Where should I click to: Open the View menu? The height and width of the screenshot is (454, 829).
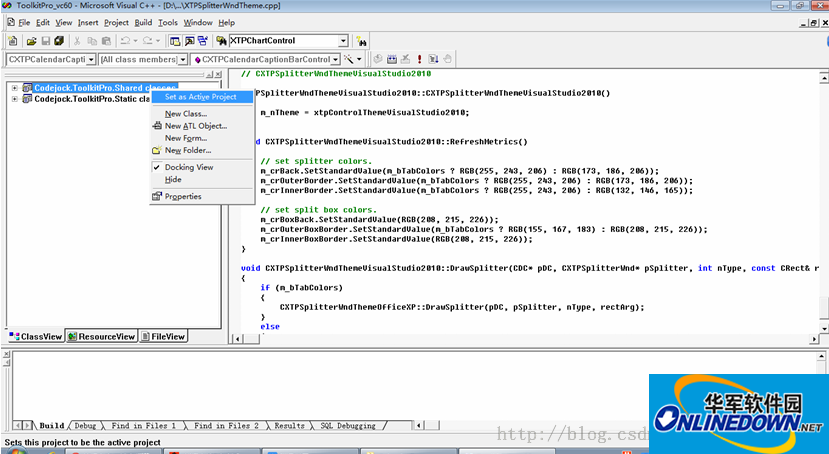coord(63,23)
